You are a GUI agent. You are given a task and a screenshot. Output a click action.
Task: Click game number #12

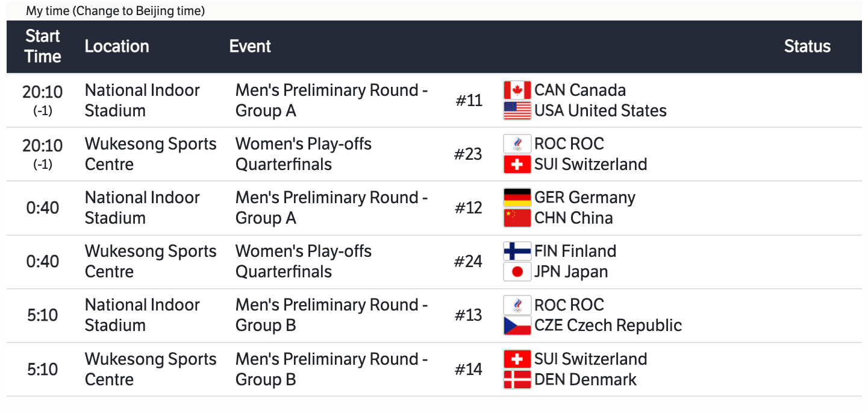(469, 208)
